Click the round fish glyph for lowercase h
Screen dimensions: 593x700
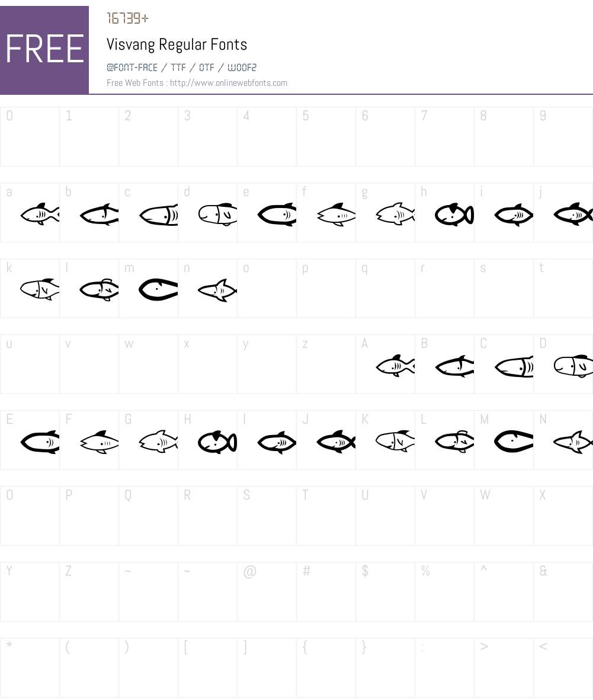pyautogui.click(x=454, y=215)
